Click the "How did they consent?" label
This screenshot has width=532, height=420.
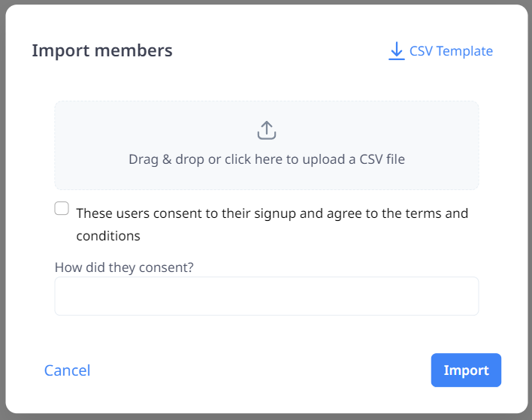click(x=124, y=267)
